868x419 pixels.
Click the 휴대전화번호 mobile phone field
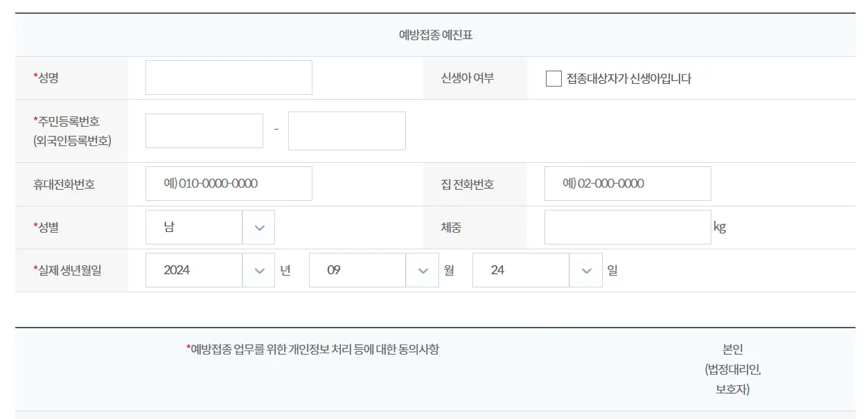click(229, 184)
